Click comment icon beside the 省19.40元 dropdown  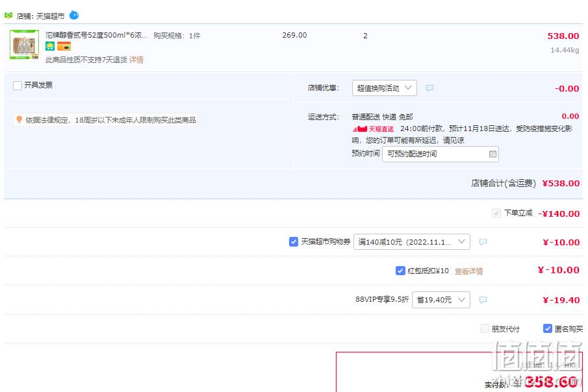tap(483, 300)
